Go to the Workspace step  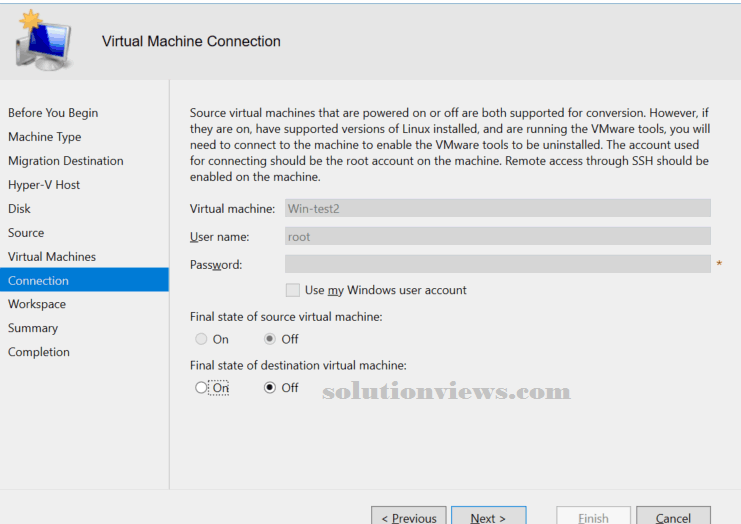click(37, 304)
